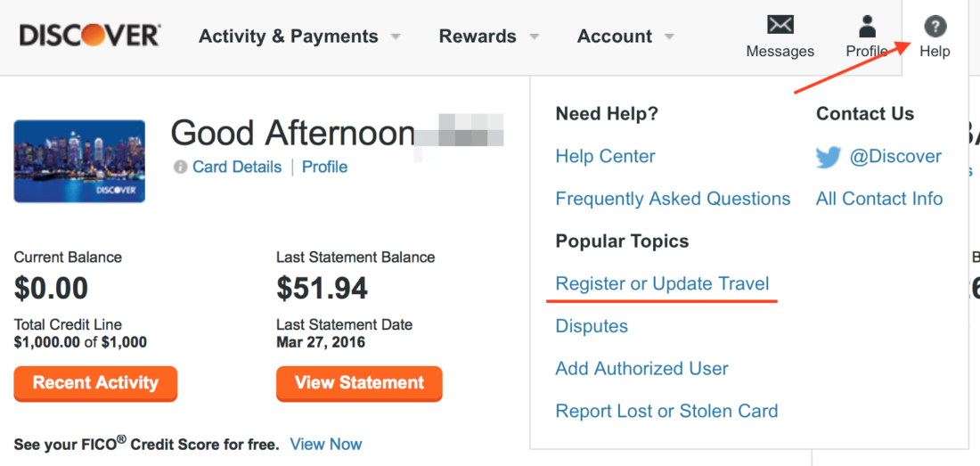The image size is (980, 466).
Task: Click the Twitter bird icon
Action: point(829,157)
